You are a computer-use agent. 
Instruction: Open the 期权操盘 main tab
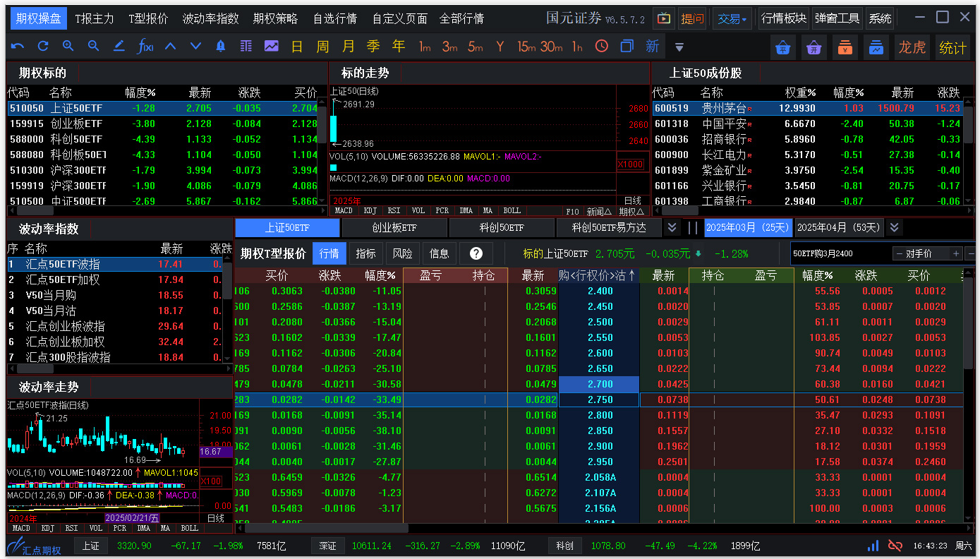click(x=38, y=18)
